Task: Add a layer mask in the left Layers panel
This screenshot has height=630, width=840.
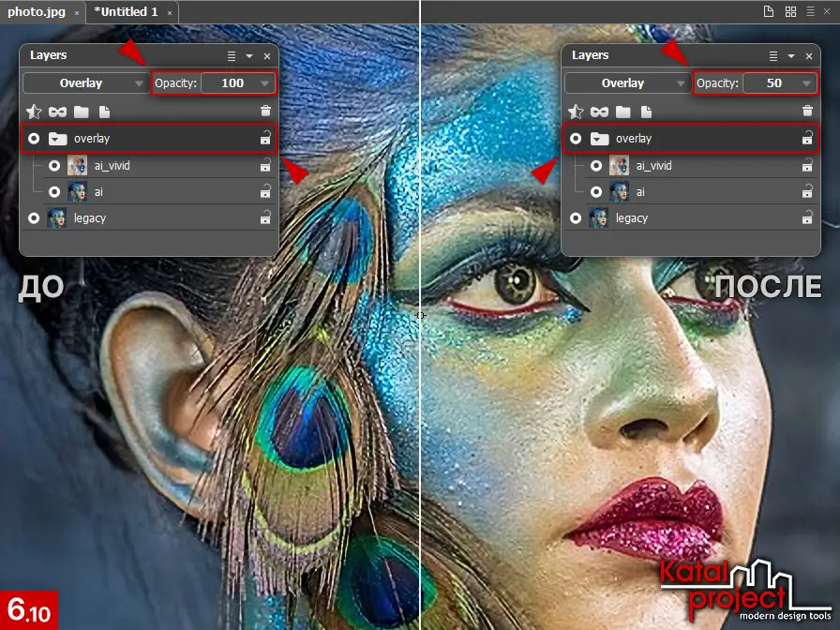Action: click(58, 112)
